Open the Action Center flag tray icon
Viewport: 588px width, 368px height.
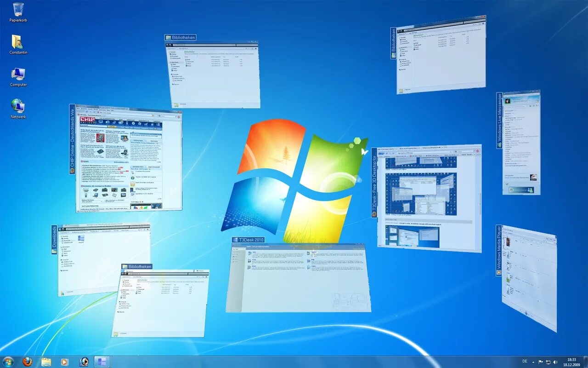click(x=540, y=362)
